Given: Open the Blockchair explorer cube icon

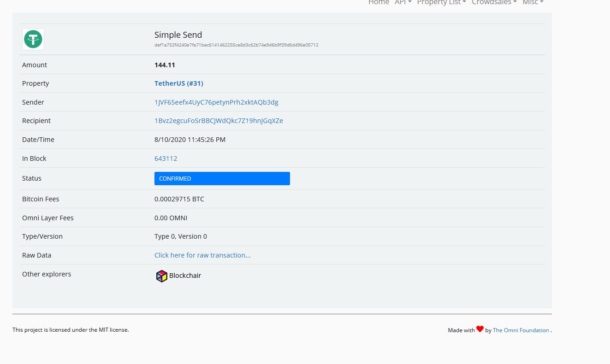Looking at the screenshot, I should [x=161, y=276].
